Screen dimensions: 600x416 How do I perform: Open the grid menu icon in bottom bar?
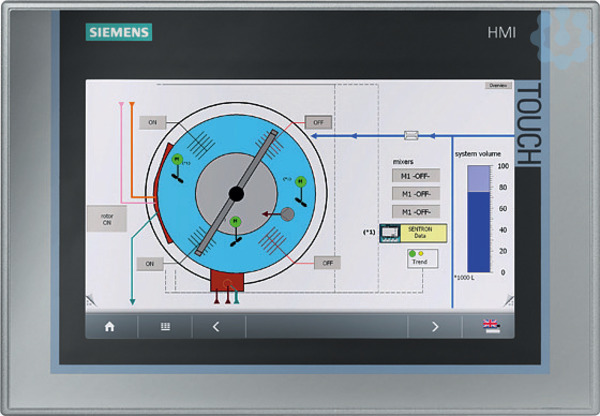(167, 326)
